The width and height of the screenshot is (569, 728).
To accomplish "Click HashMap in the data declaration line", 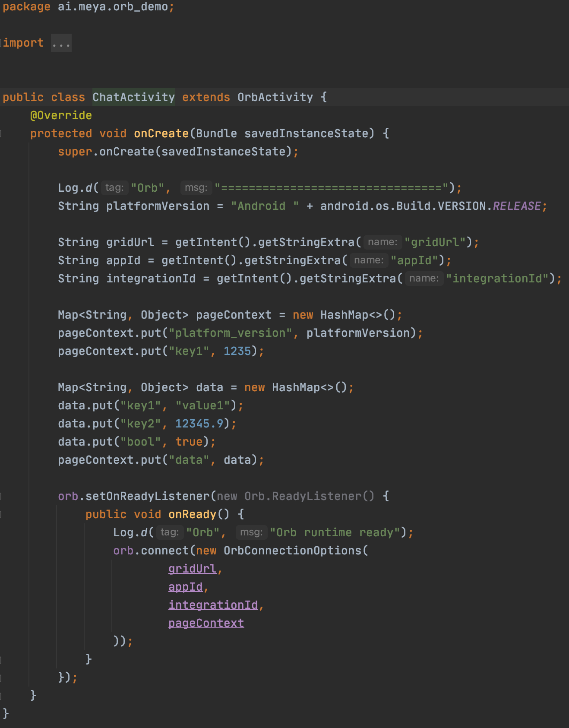I will point(296,387).
